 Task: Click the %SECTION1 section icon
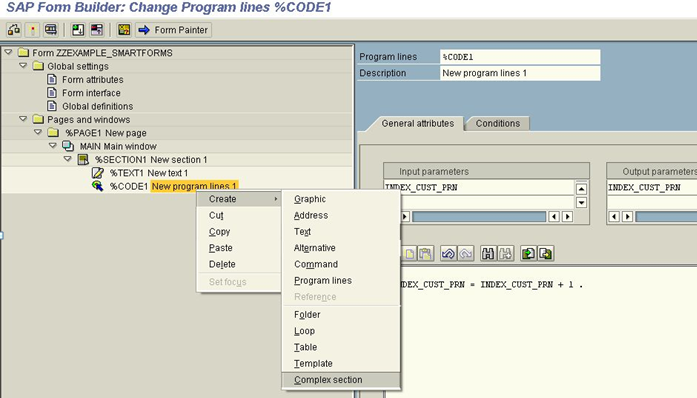[x=83, y=160]
